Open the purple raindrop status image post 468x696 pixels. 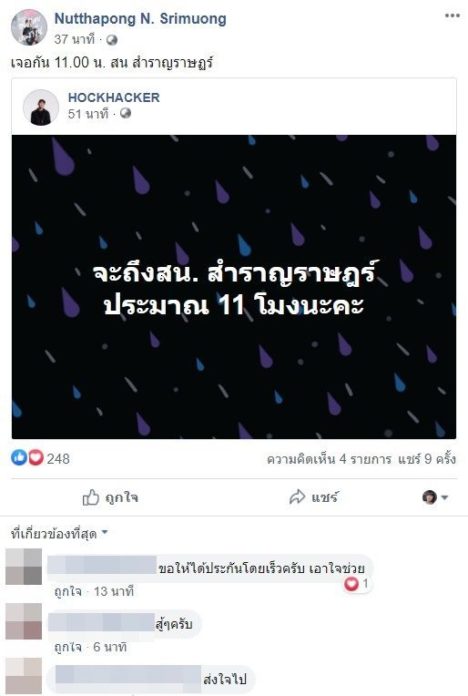pyautogui.click(x=234, y=287)
